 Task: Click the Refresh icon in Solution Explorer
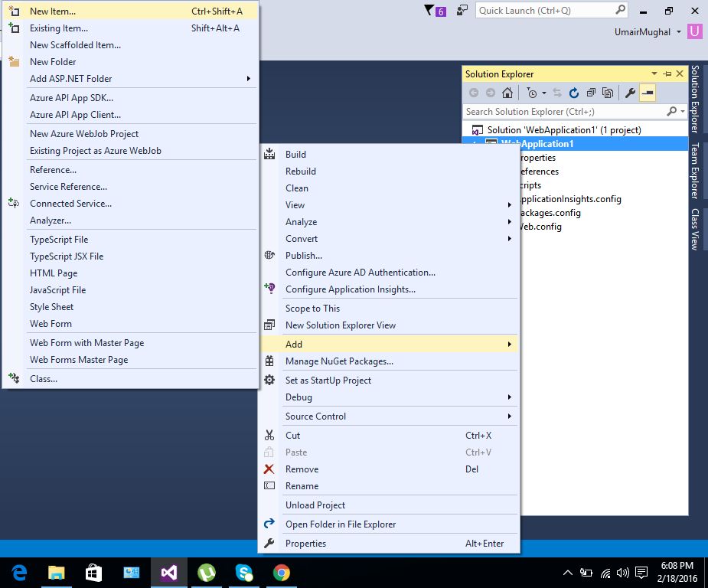coord(574,93)
